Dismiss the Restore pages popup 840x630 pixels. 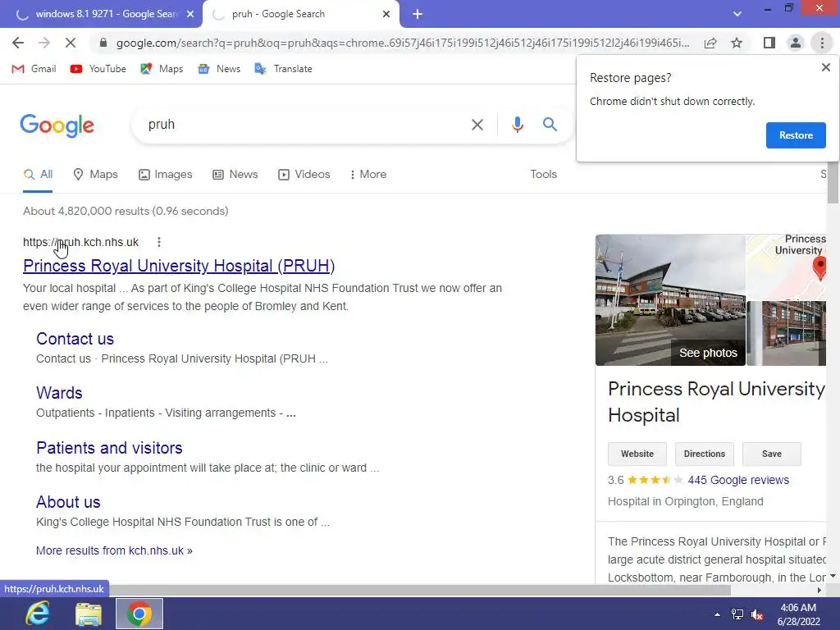pos(825,67)
